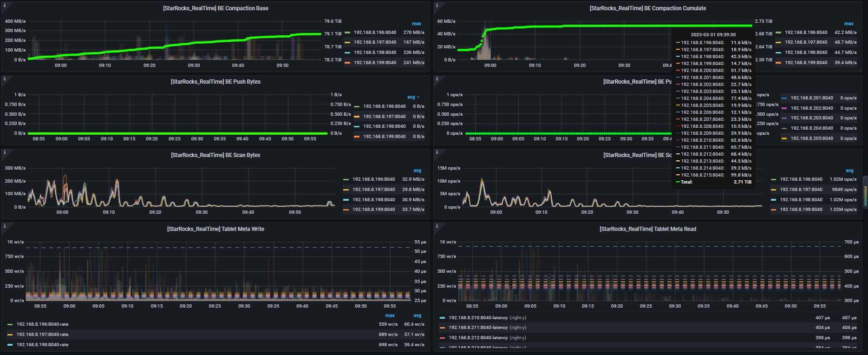Viewport: 868px width, 355px height.
Task: Open info icon on BE Push Bytes panel
Action: [5, 79]
